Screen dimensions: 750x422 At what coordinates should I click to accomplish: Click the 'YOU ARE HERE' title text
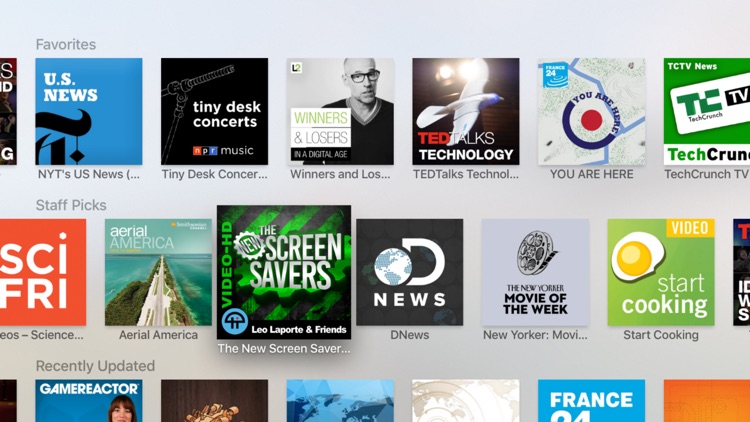592,174
